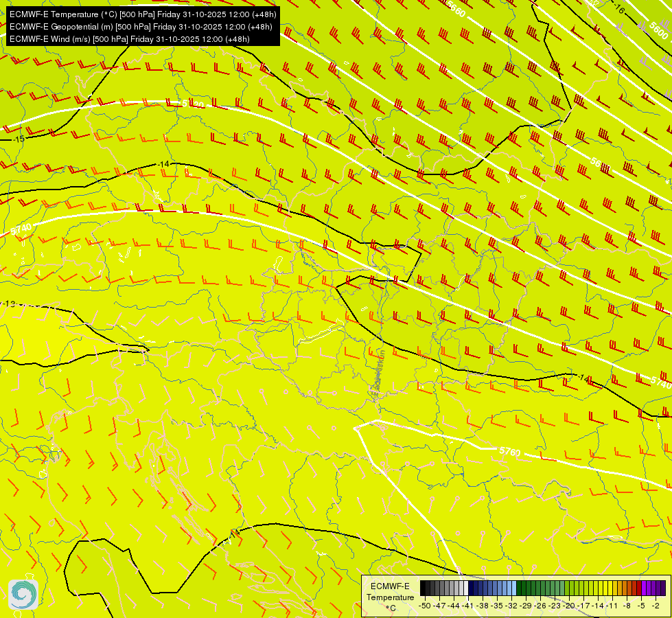Click the -50 value on the legend scale
This screenshot has height=618, width=672.
click(425, 606)
